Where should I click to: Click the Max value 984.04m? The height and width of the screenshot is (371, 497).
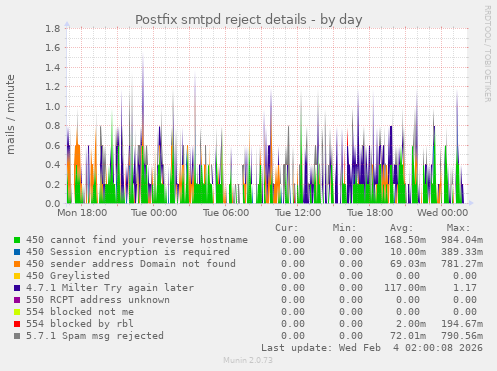pyautogui.click(x=462, y=240)
